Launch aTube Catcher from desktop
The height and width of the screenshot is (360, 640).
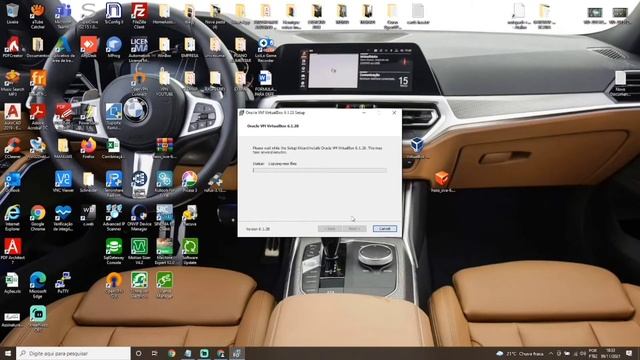point(38,16)
